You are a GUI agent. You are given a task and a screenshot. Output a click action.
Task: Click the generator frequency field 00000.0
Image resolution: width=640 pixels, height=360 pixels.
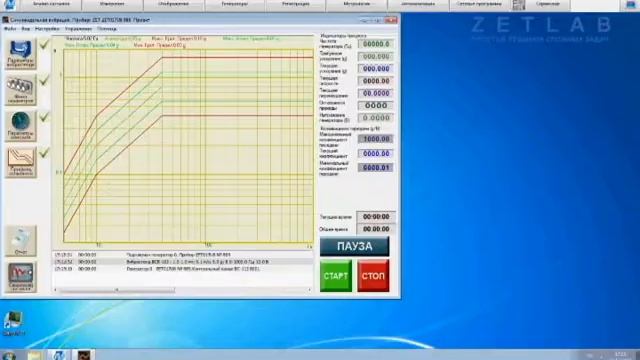pos(376,44)
